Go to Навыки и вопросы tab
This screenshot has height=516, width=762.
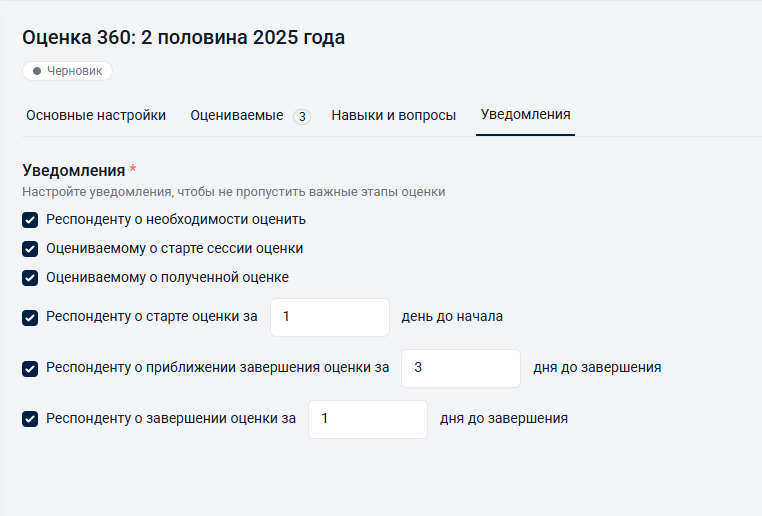(x=394, y=115)
